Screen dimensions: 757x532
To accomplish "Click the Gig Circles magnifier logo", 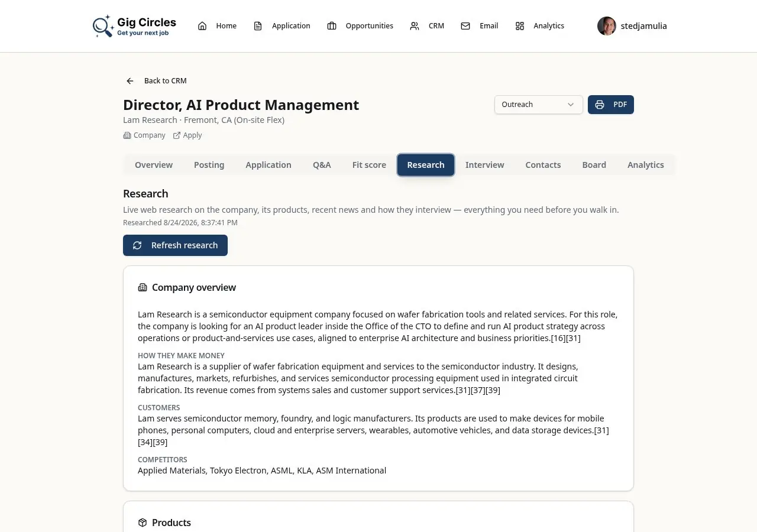I will 103,26.
